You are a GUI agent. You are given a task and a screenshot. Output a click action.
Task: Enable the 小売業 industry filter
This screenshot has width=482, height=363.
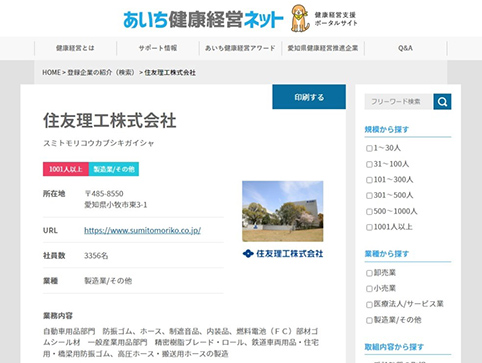(369, 289)
